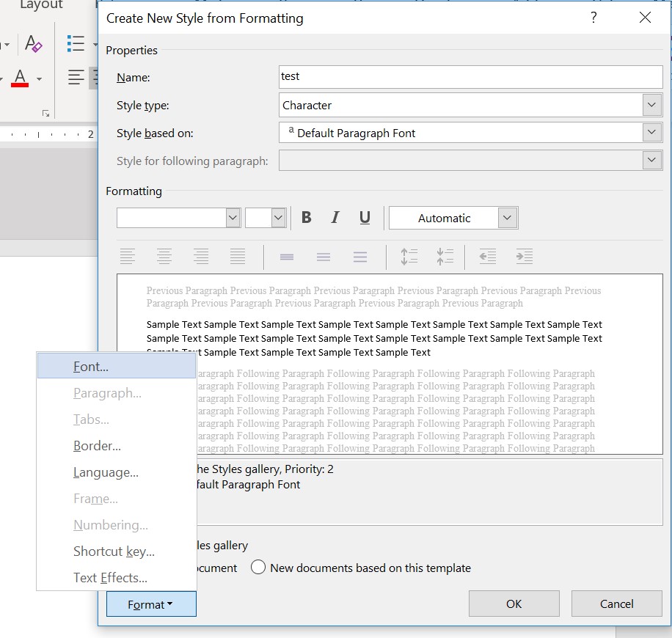
Task: Choose Font... from Format menu
Action: click(x=117, y=367)
